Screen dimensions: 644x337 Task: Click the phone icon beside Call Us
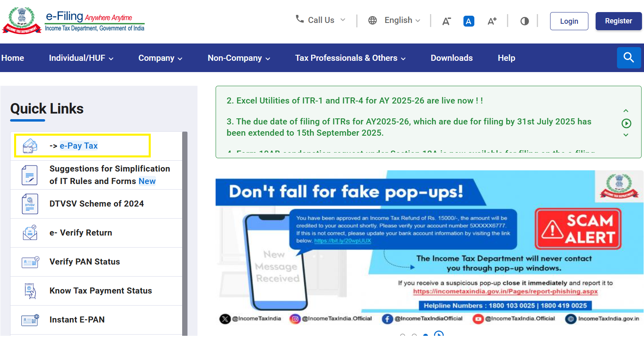(x=299, y=19)
